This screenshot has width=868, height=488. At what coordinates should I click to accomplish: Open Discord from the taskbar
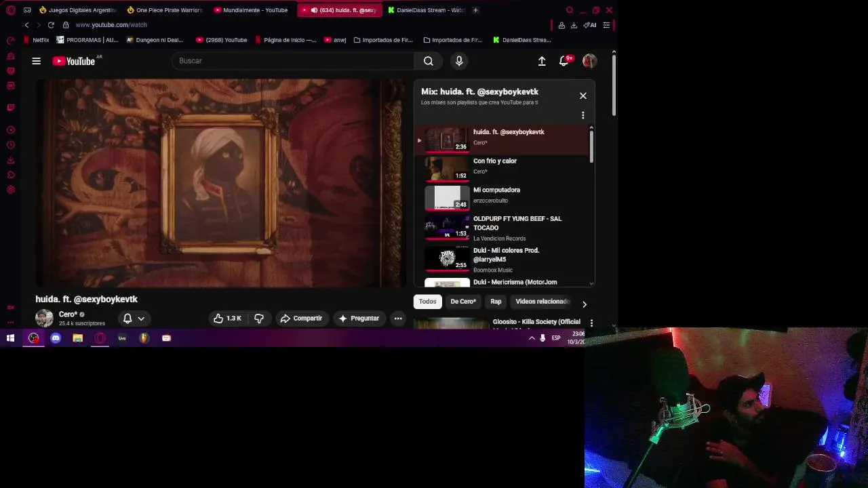click(56, 338)
